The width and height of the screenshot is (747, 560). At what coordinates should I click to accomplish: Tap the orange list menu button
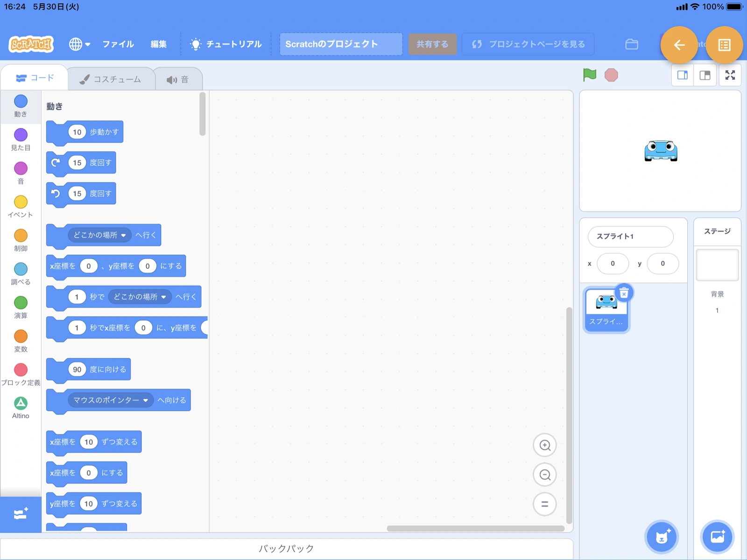(724, 45)
